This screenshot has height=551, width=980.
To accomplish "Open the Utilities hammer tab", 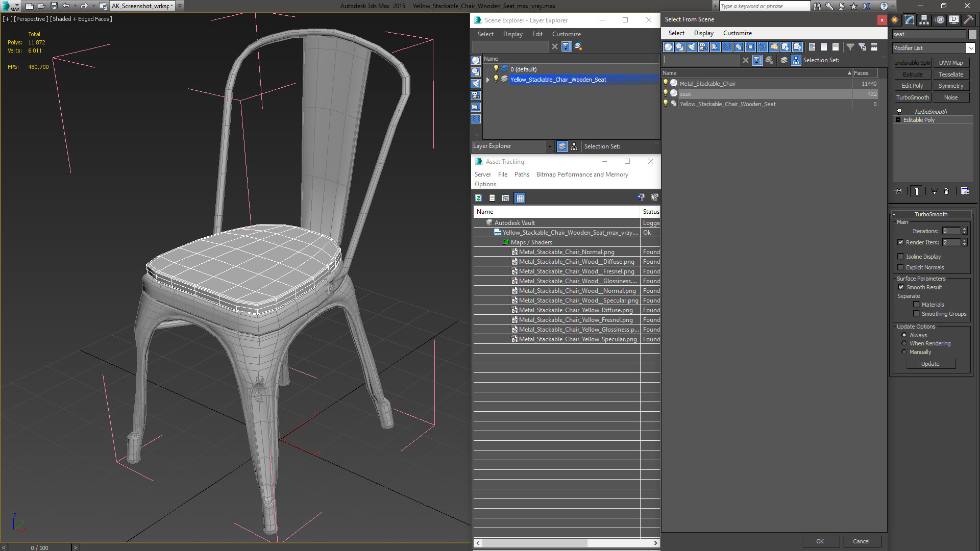I will [x=968, y=20].
